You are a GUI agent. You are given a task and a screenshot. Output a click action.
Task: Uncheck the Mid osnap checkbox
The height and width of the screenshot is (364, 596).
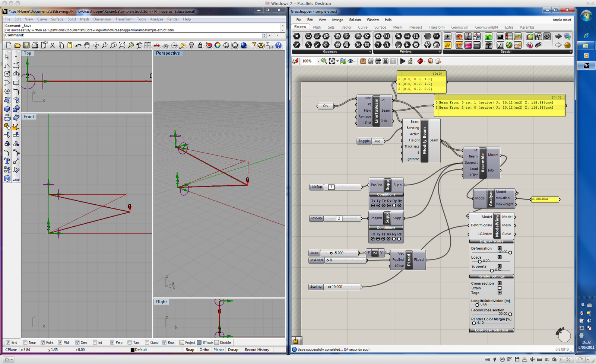coord(60,342)
